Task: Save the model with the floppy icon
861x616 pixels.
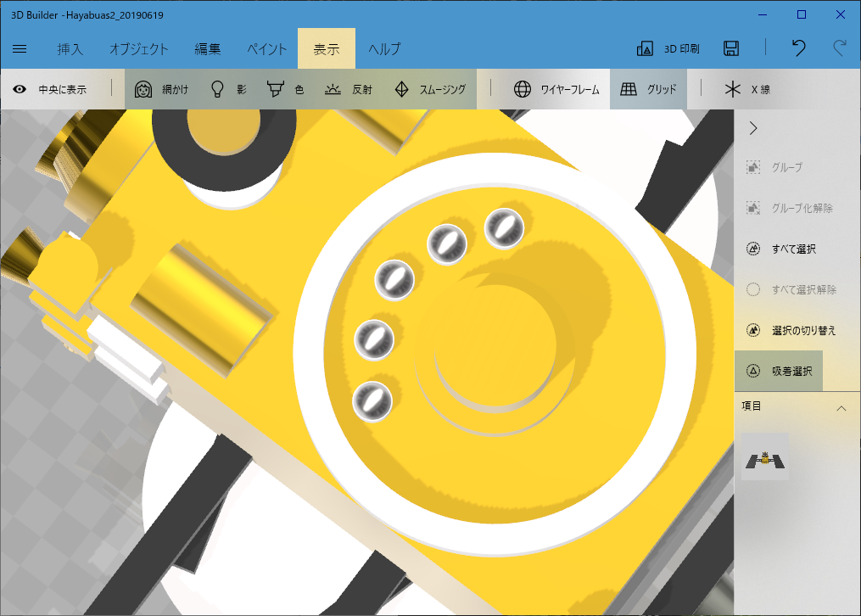Action: pos(731,48)
